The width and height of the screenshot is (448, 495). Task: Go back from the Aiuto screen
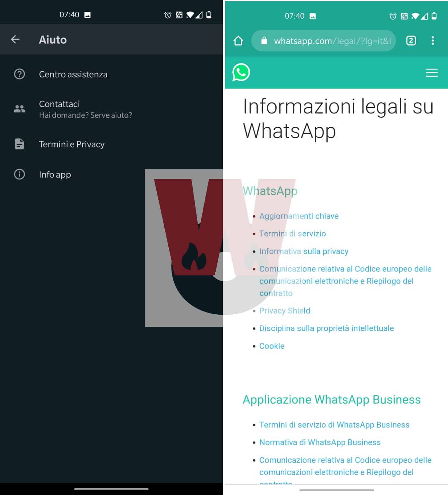pyautogui.click(x=15, y=39)
